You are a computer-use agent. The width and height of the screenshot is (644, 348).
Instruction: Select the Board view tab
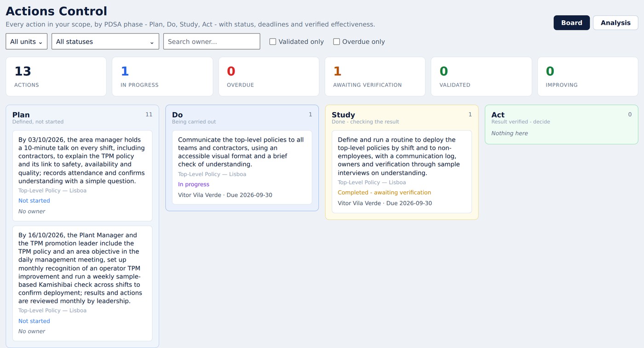tap(572, 23)
